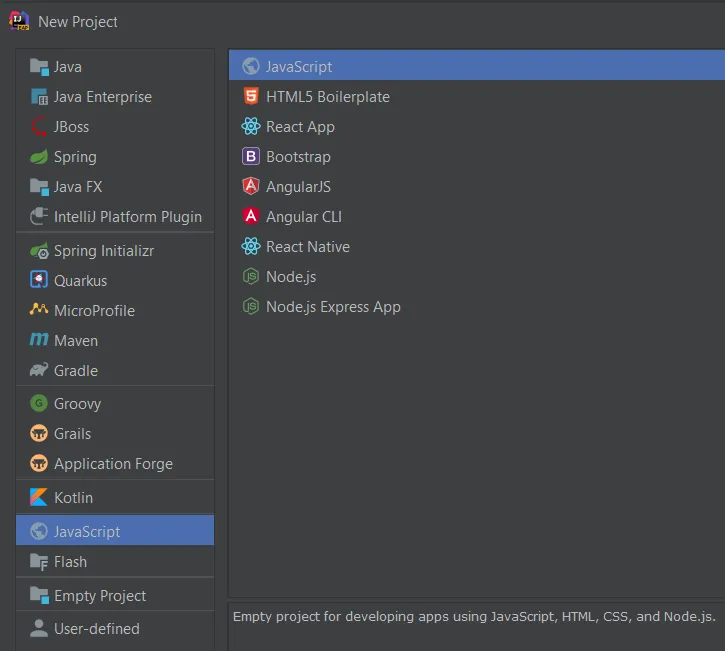The image size is (725, 651).
Task: Click the green Groovy icon
Action: (39, 403)
